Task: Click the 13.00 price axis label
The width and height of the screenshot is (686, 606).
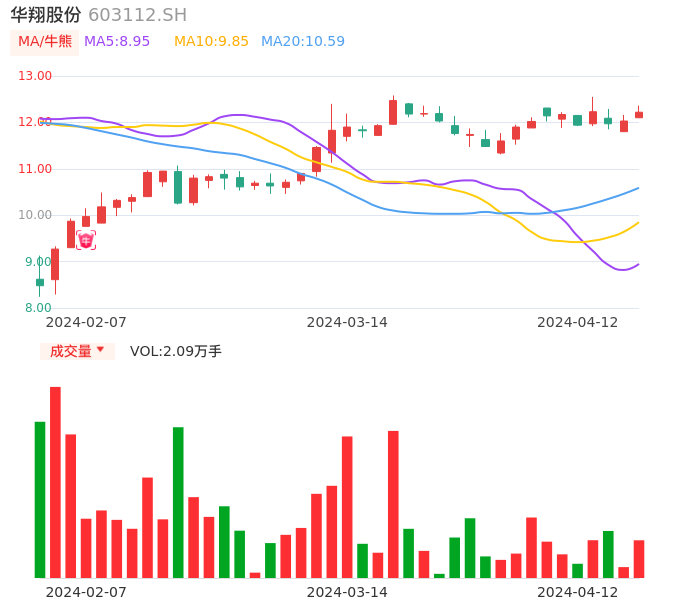Action: tap(35, 76)
